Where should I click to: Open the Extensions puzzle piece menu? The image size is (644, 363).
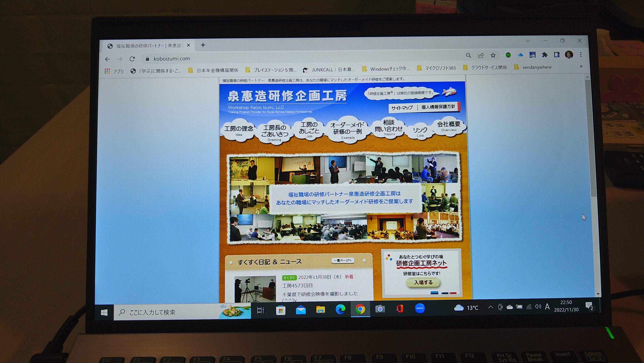click(545, 55)
